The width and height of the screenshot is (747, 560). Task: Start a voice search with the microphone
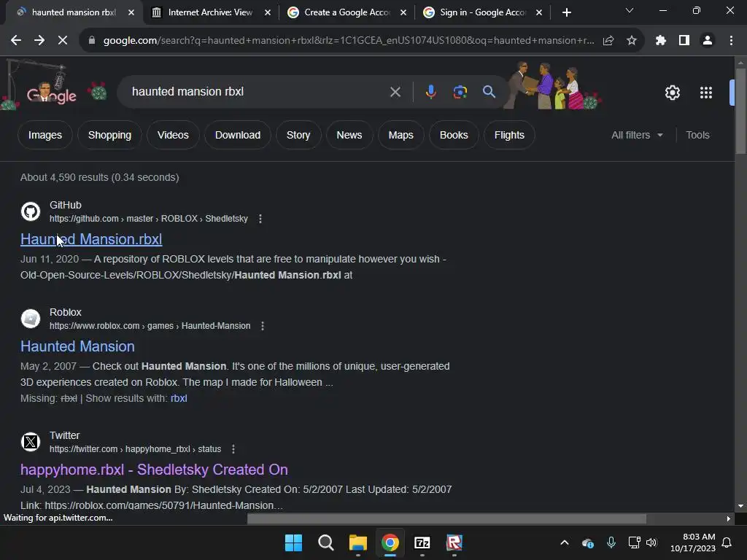[x=430, y=91]
